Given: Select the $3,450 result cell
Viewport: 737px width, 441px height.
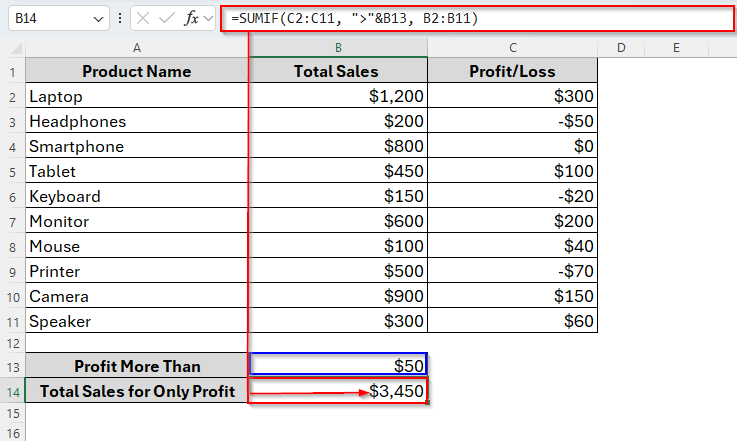Looking at the screenshot, I should pos(338,391).
